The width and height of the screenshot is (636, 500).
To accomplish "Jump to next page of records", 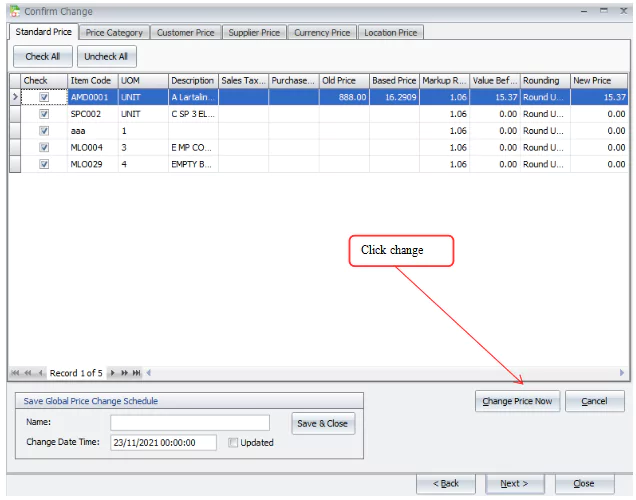I will point(124,373).
